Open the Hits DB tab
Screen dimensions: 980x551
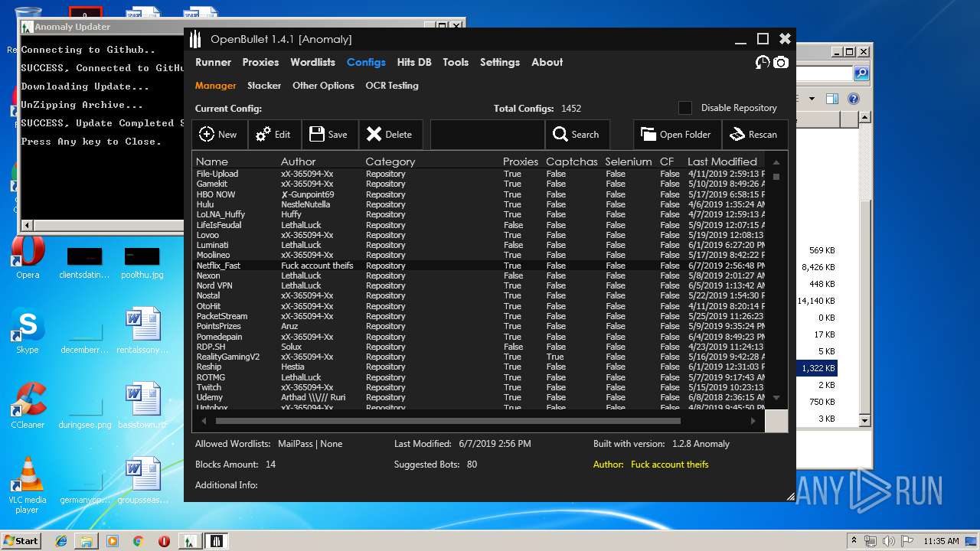click(x=414, y=62)
